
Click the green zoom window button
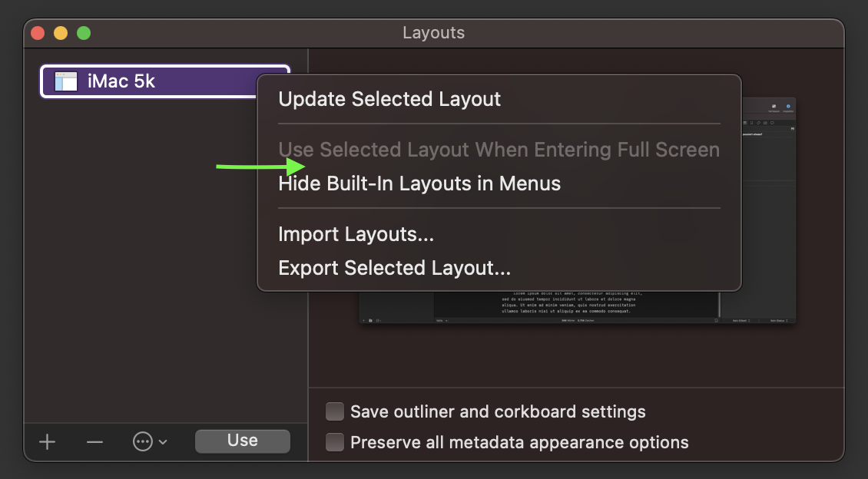tap(84, 33)
